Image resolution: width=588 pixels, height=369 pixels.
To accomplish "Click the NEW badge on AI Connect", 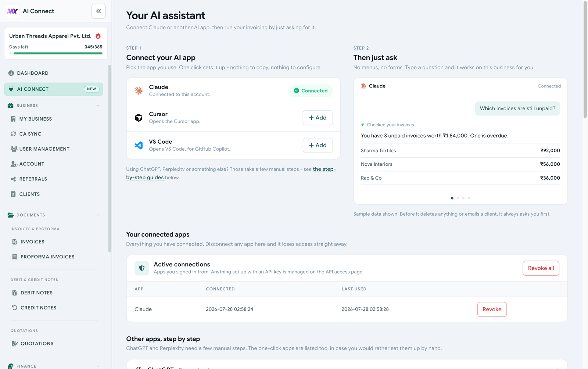I will tap(92, 89).
